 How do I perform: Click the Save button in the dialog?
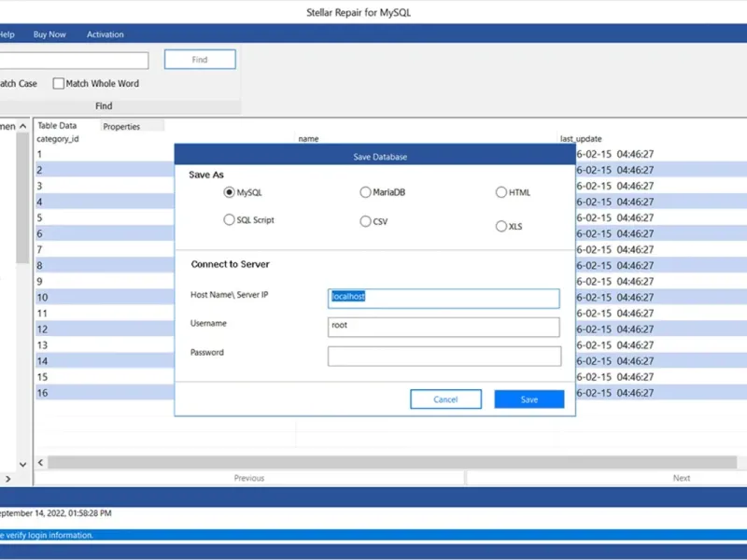click(529, 399)
